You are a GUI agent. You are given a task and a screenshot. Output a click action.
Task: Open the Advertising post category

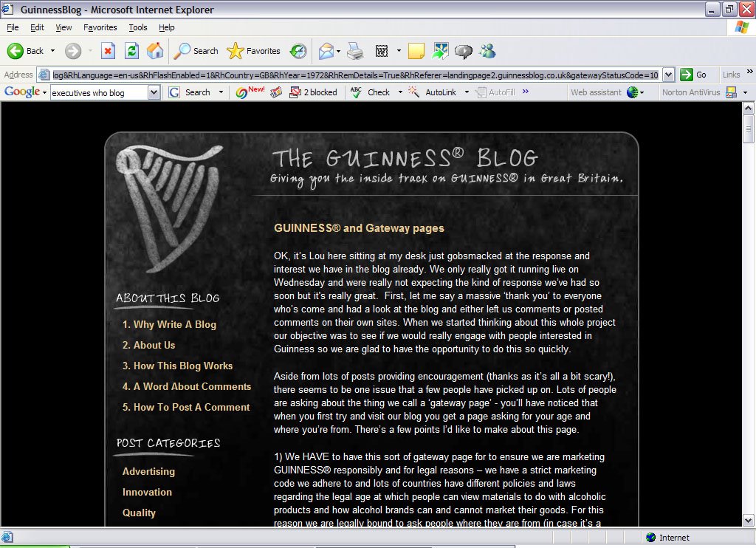(148, 471)
